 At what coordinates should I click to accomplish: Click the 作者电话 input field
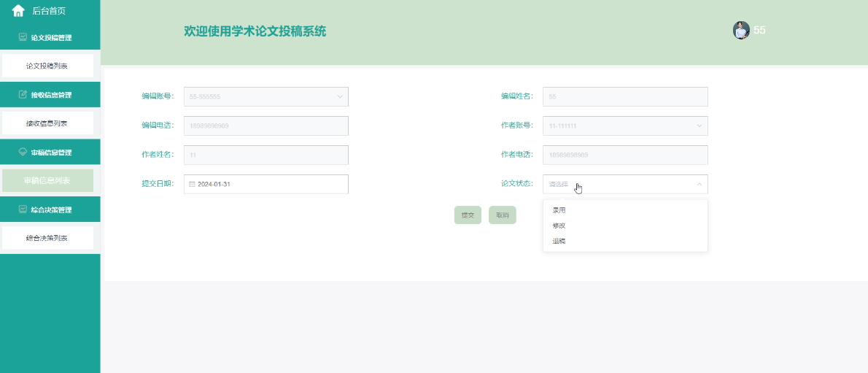(625, 155)
